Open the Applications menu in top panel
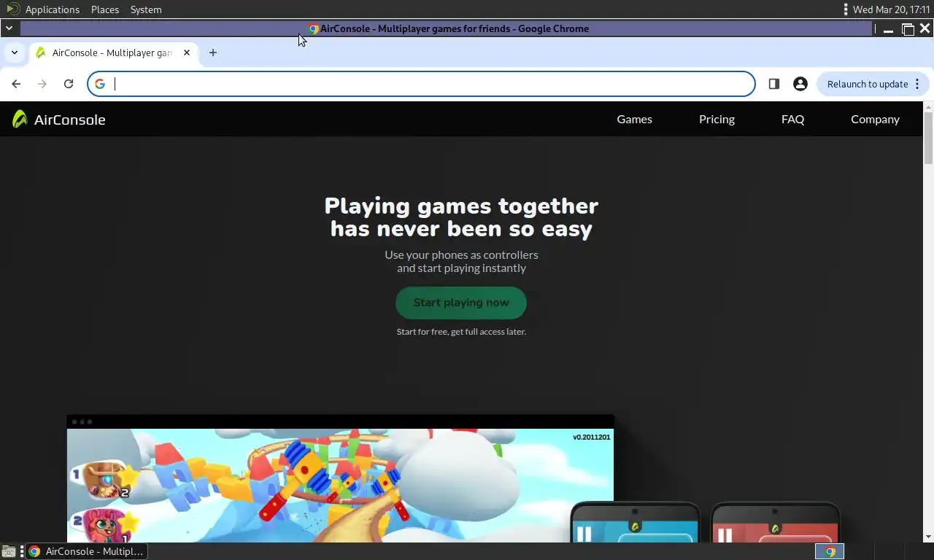 [x=53, y=9]
